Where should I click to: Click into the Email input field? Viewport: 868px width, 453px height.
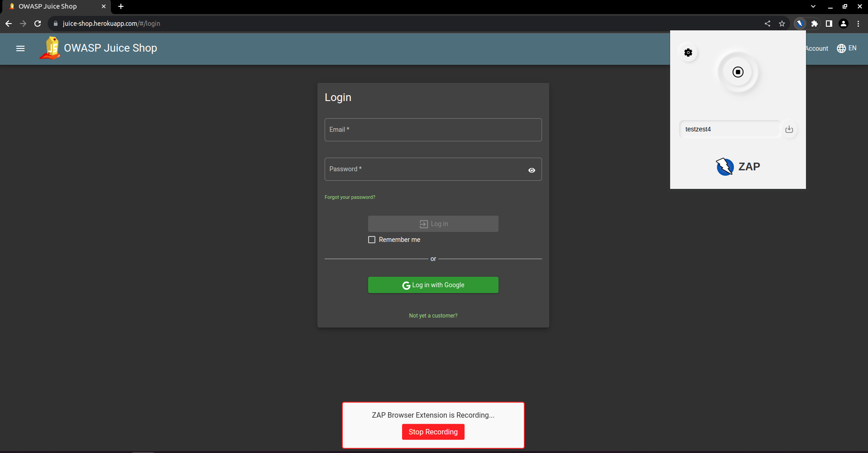(x=432, y=130)
